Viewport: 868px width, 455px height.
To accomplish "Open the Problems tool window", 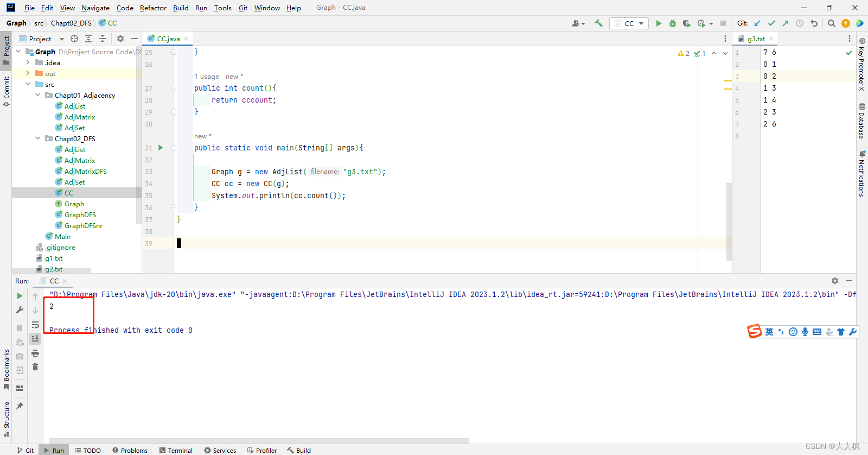I will coord(130,450).
